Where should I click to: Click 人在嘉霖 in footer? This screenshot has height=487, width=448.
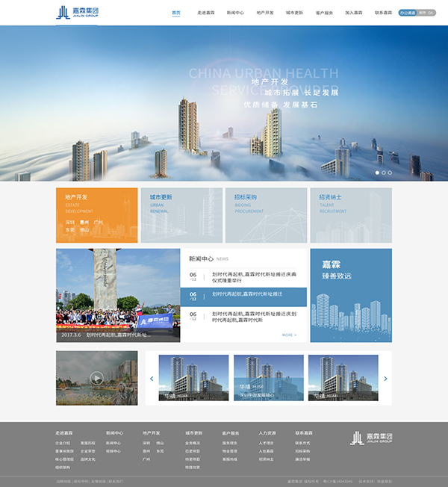(267, 451)
